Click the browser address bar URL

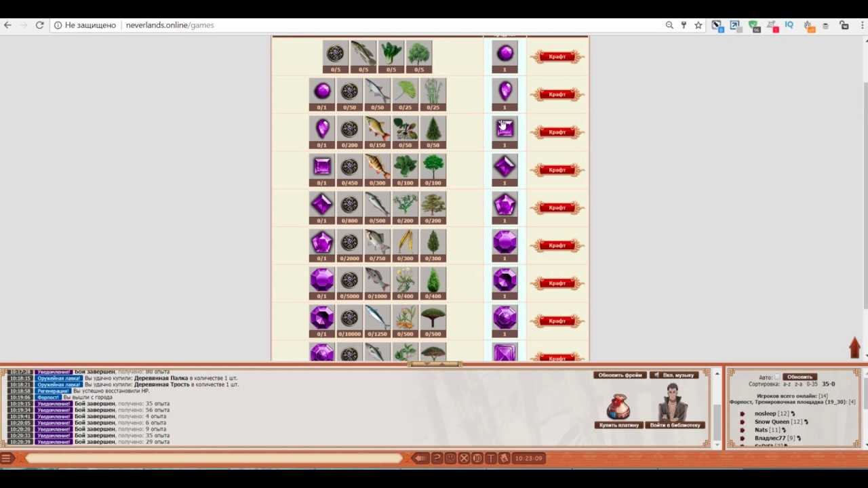(x=170, y=25)
